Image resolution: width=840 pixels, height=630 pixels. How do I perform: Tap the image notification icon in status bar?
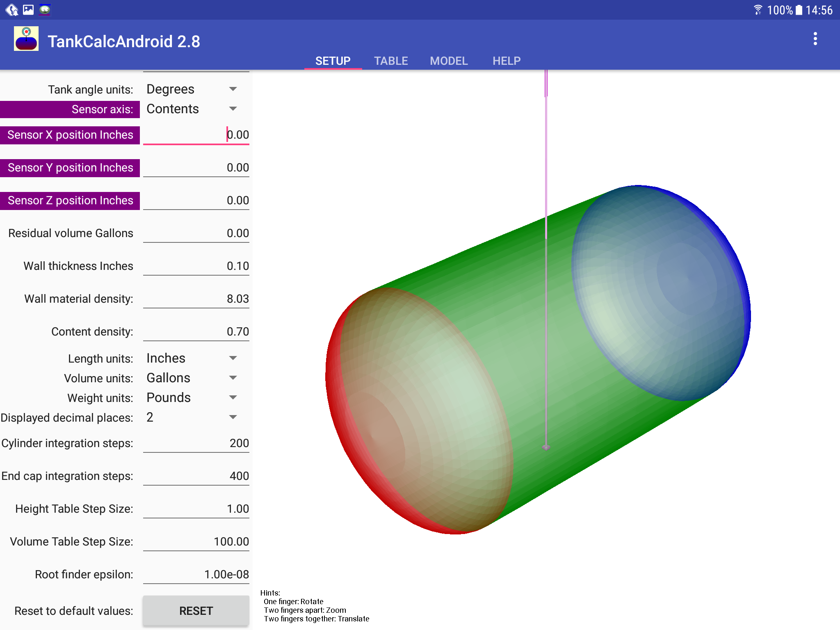[x=28, y=9]
